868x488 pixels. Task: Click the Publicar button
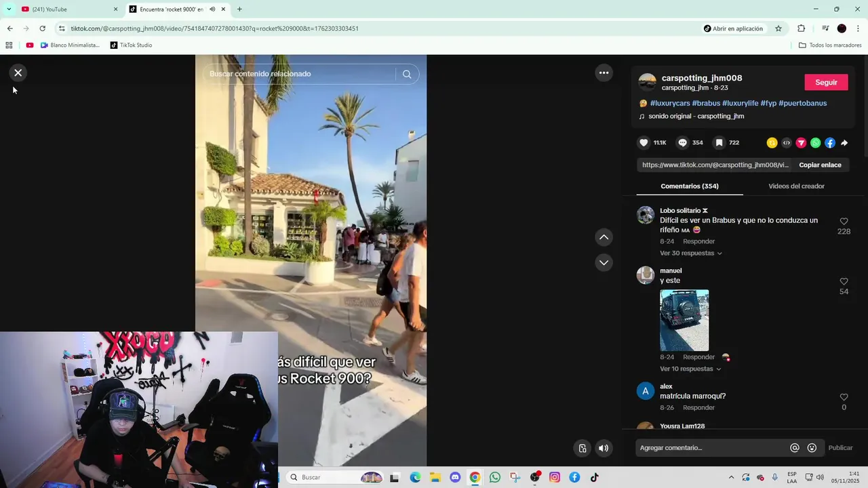tap(840, 447)
